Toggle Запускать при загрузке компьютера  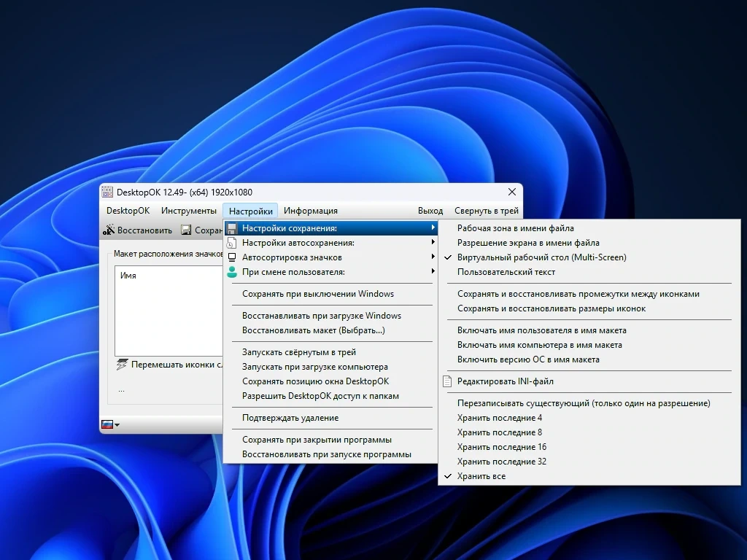(x=330, y=367)
